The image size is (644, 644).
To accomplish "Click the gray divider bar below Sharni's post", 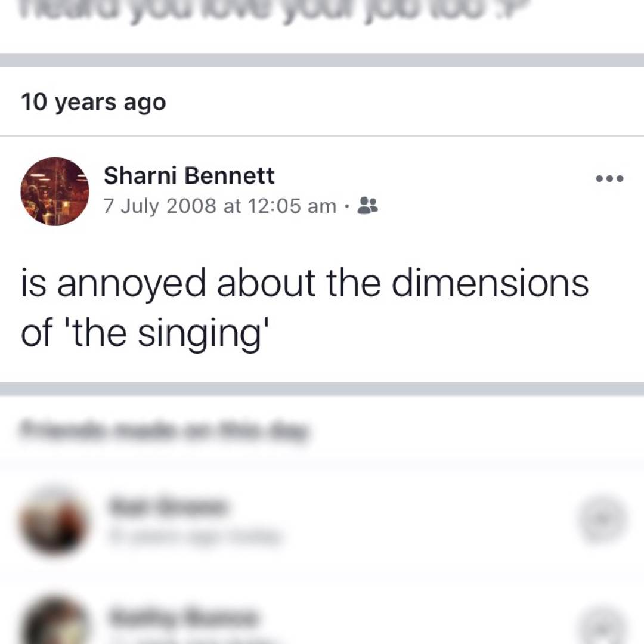I will pyautogui.click(x=322, y=389).
